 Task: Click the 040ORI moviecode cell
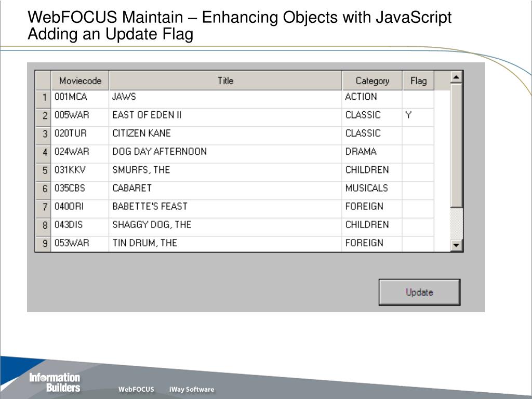pyautogui.click(x=80, y=209)
